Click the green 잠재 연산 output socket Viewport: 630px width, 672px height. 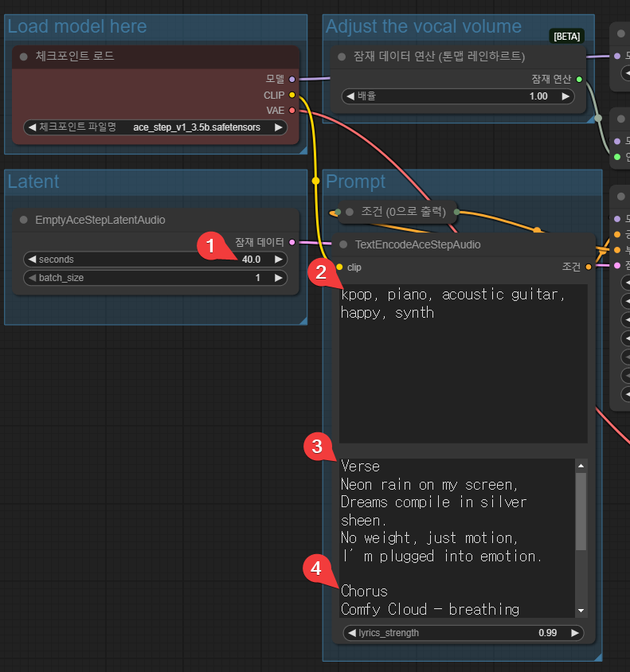pyautogui.click(x=579, y=79)
